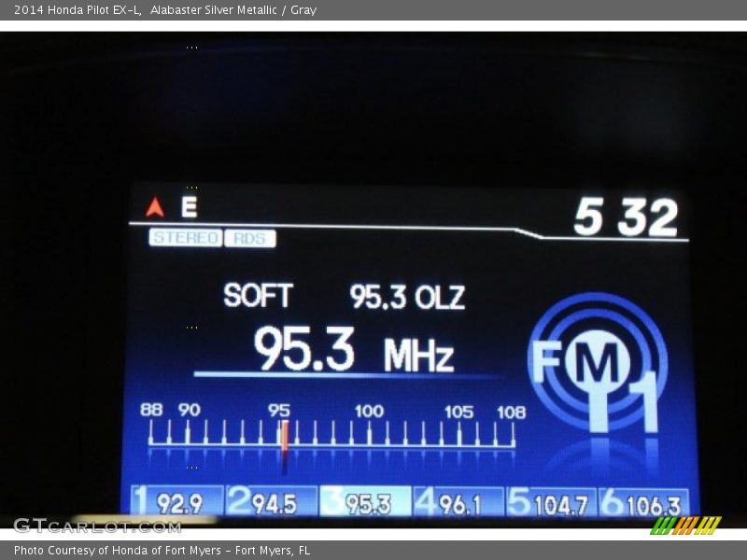Viewport: 747px width, 560px height.
Task: Click the FM1 band logo icon
Action: (598, 363)
